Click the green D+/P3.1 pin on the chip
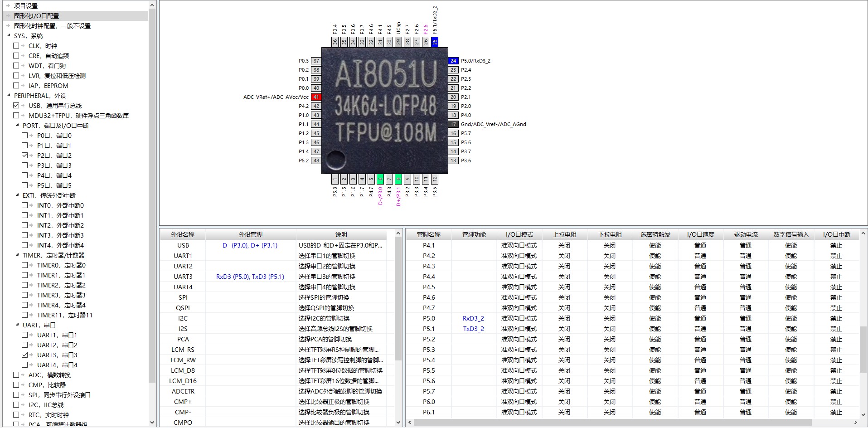Viewport: 868px width, 428px height. point(398,179)
